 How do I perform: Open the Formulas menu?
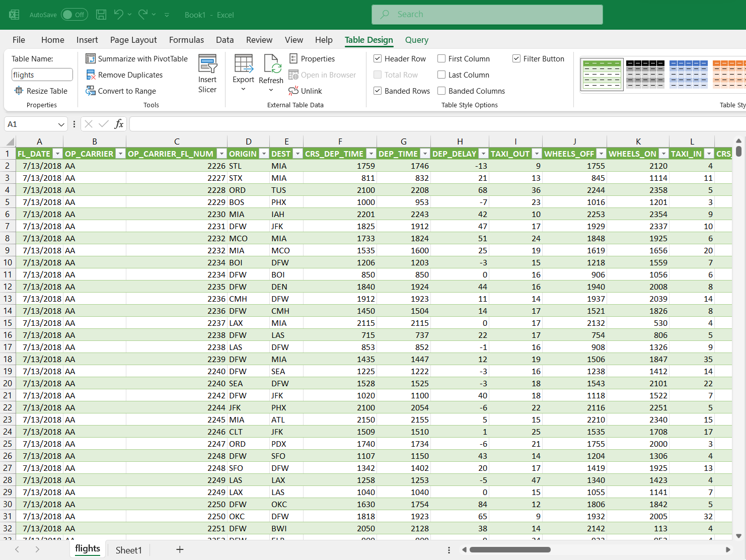tap(186, 40)
